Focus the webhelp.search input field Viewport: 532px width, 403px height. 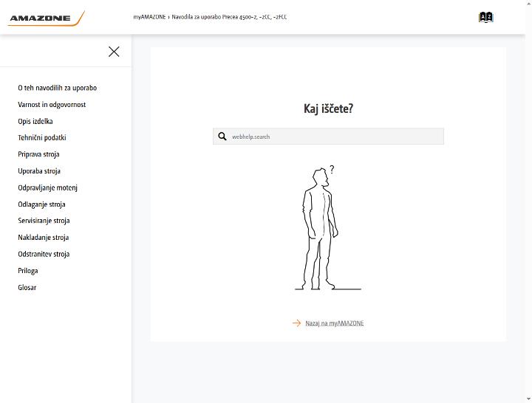[x=328, y=137]
